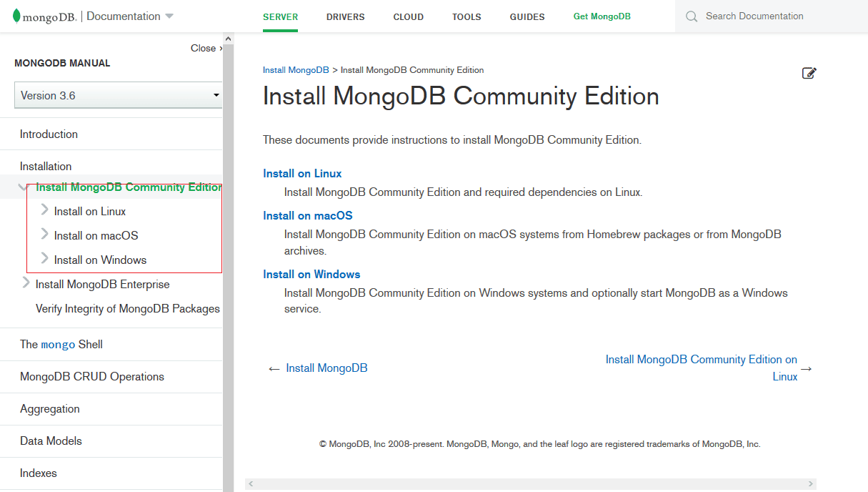
Task: Expand Install on Linux sidebar chevron
Action: point(44,210)
